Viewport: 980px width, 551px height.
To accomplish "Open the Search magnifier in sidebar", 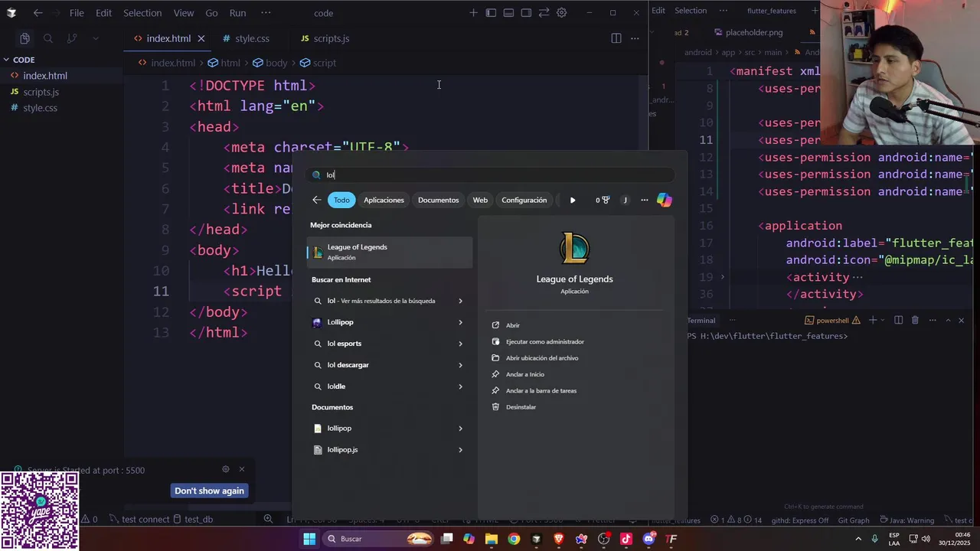I will (48, 38).
